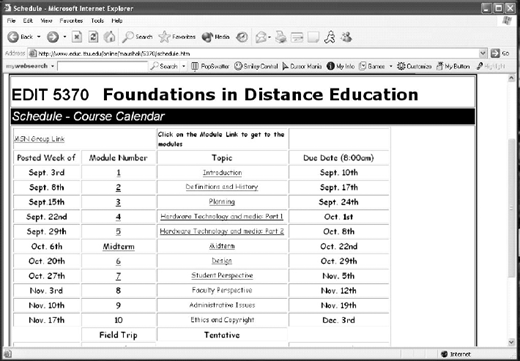Open the Help menu

coord(117,21)
